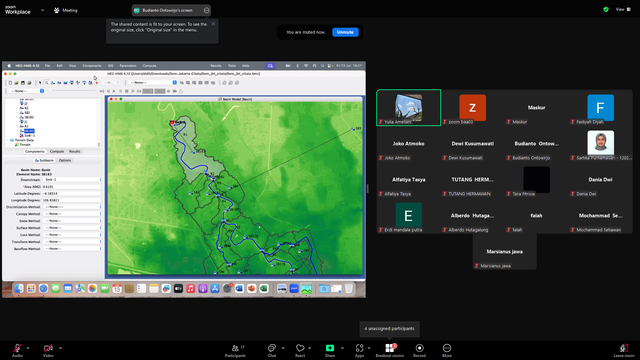Image resolution: width=640 pixels, height=360 pixels.
Task: Open View menu in shared HEC-HMS window
Action: pos(72,66)
